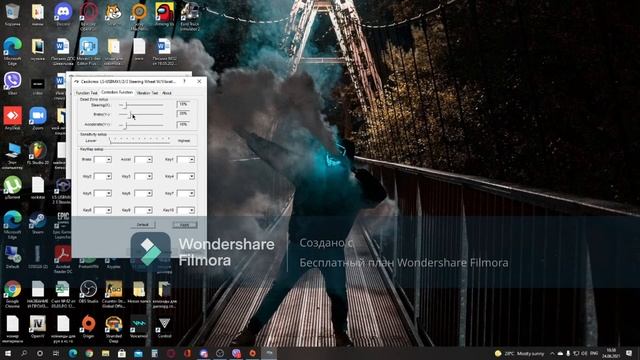Open the Mail app from the taskbar
Viewport: 640px width, 360px height.
tap(138, 353)
